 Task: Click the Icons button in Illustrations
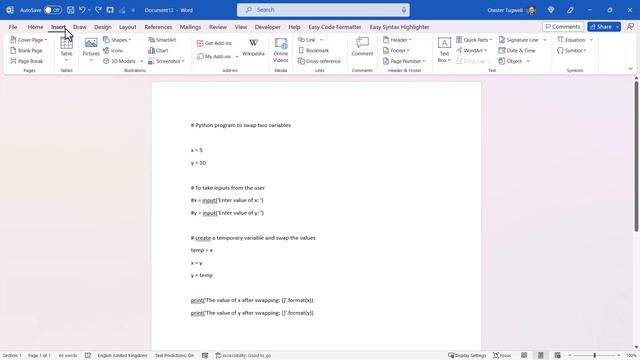tap(113, 51)
